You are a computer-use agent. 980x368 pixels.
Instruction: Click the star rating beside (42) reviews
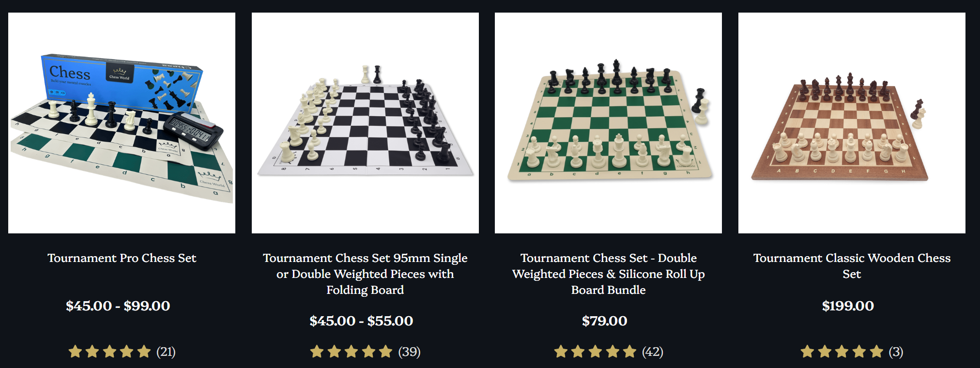[595, 352]
